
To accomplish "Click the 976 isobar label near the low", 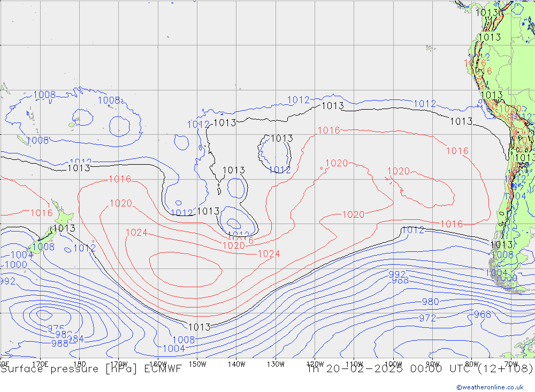I will coord(56,328).
